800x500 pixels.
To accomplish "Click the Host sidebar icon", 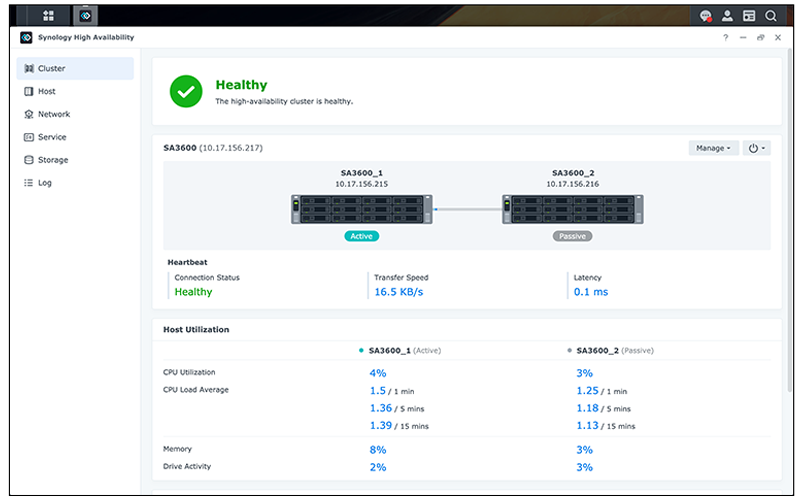I will point(29,91).
